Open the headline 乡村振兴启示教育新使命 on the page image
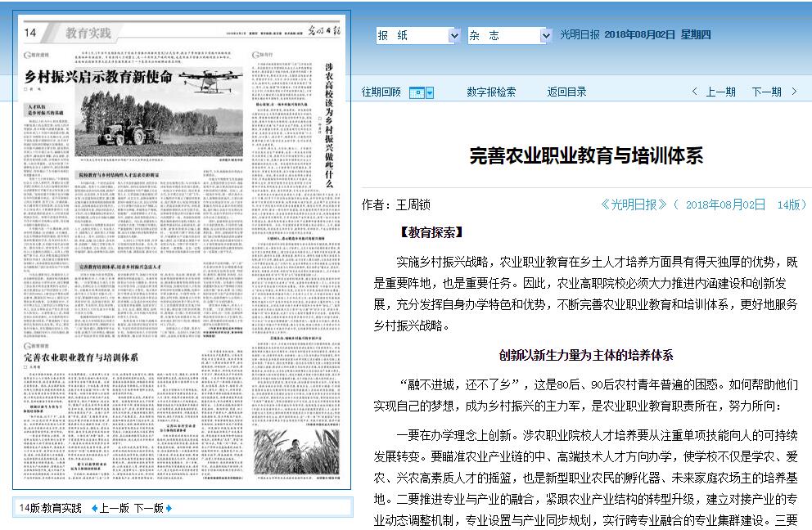Image resolution: width=812 pixels, height=530 pixels. point(98,79)
